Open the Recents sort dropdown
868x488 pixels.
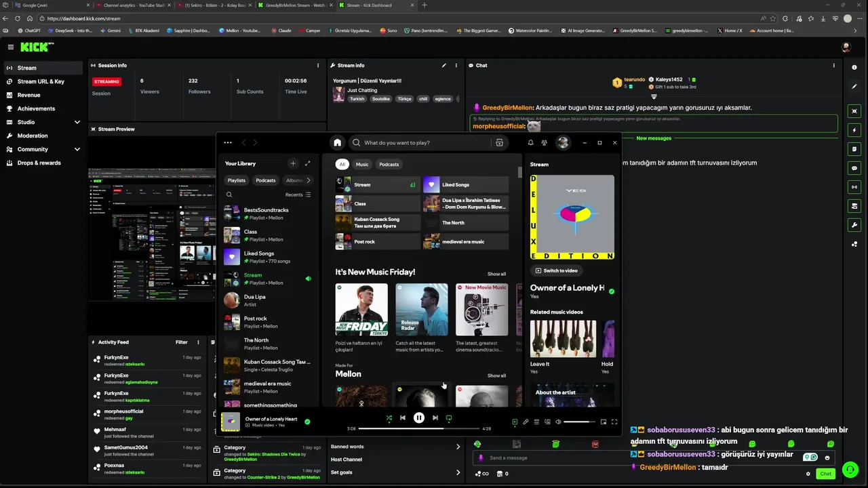(x=298, y=195)
